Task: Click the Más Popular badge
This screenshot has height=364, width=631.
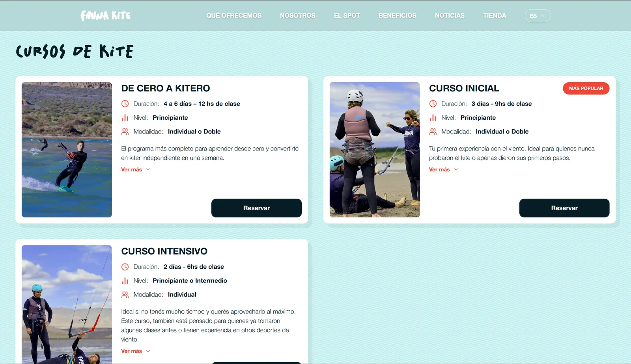Action: coord(586,88)
